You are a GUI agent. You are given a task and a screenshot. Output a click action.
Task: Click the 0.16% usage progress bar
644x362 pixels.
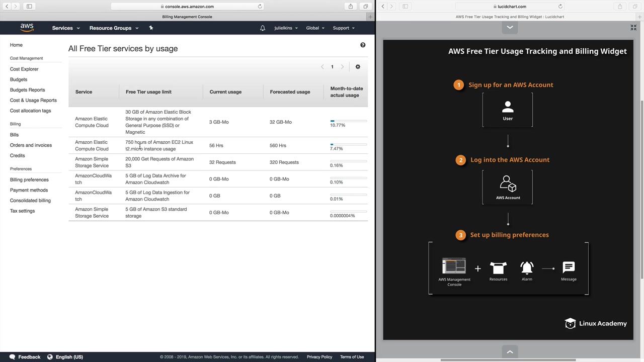[x=349, y=161]
